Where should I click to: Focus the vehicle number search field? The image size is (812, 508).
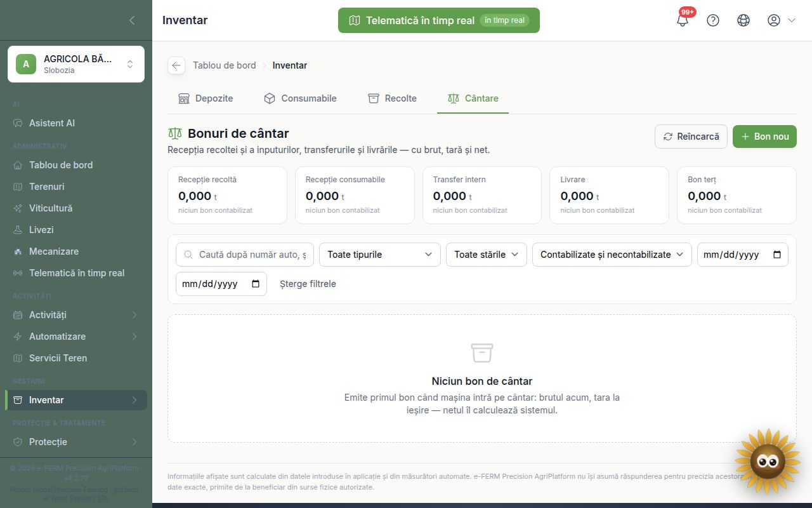pyautogui.click(x=245, y=255)
